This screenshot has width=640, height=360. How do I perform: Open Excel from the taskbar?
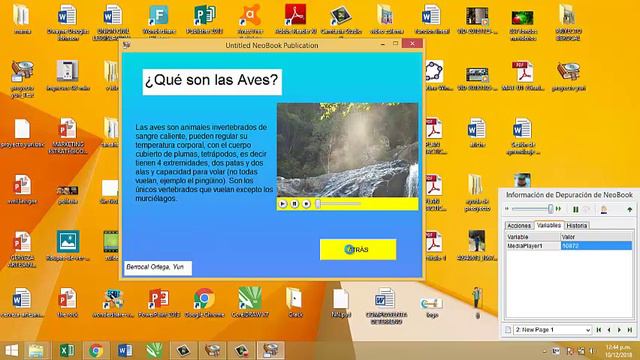(x=67, y=351)
